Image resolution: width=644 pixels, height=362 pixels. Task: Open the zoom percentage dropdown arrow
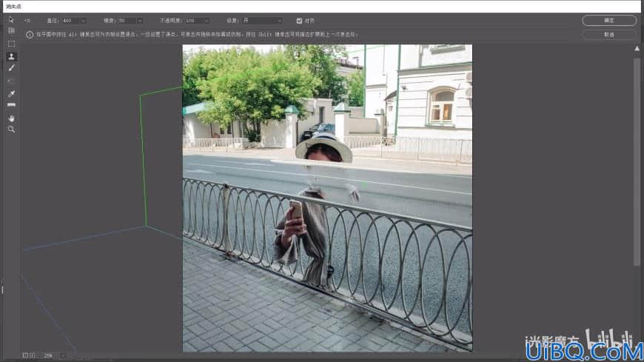click(62, 355)
